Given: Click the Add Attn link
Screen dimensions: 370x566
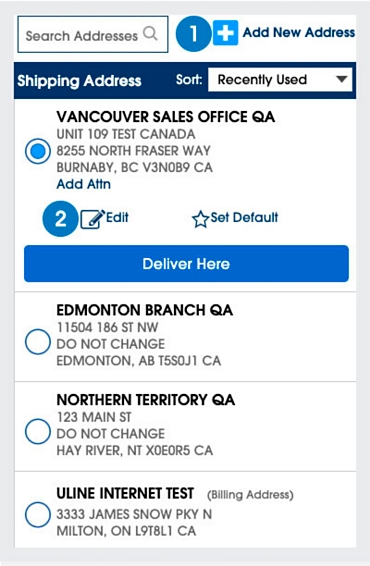Looking at the screenshot, I should click(x=83, y=184).
